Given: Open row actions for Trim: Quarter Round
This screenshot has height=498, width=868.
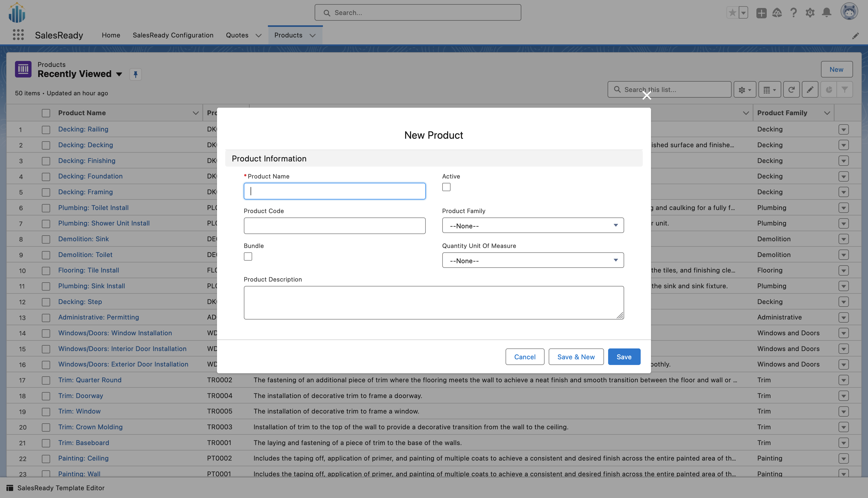Looking at the screenshot, I should click(x=843, y=380).
